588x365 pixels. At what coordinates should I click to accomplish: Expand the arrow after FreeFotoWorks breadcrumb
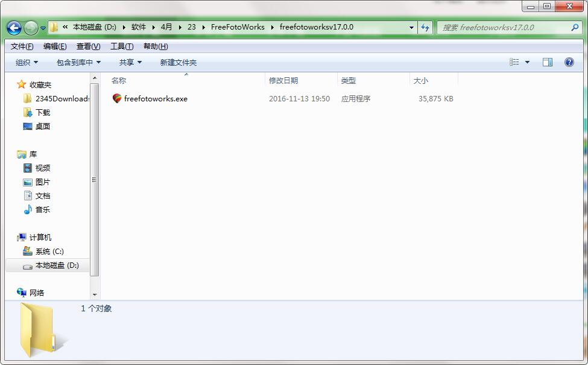pos(272,27)
